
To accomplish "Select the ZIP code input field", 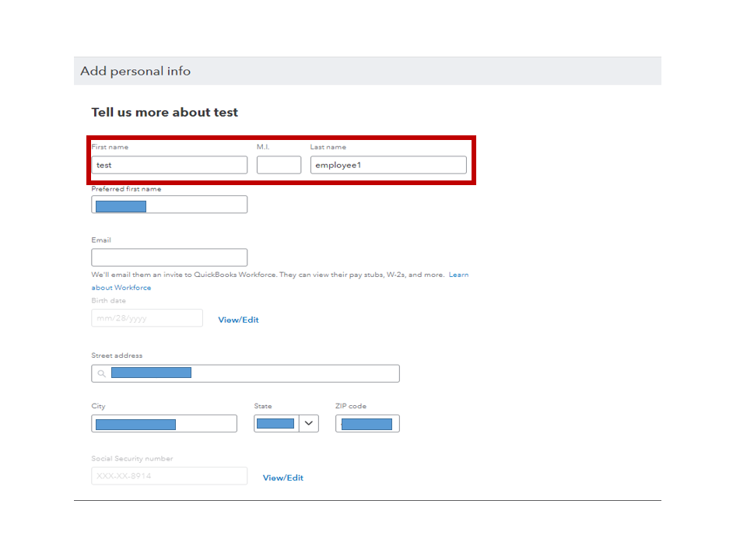I will 367,423.
